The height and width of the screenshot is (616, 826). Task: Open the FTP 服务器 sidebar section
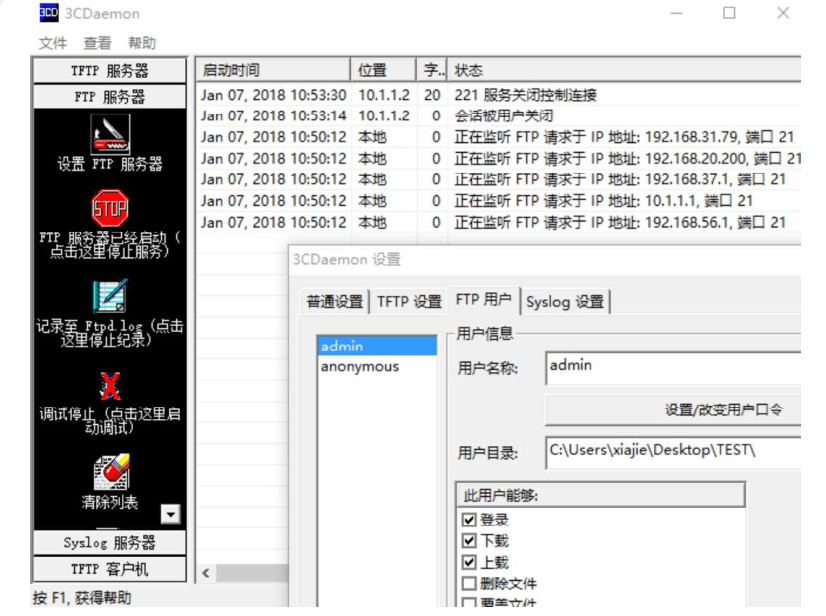(110, 97)
